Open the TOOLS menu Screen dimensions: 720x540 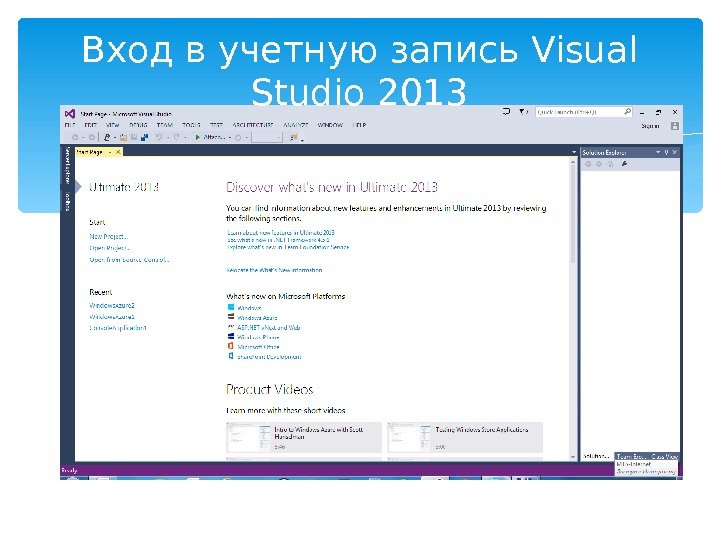tap(191, 125)
